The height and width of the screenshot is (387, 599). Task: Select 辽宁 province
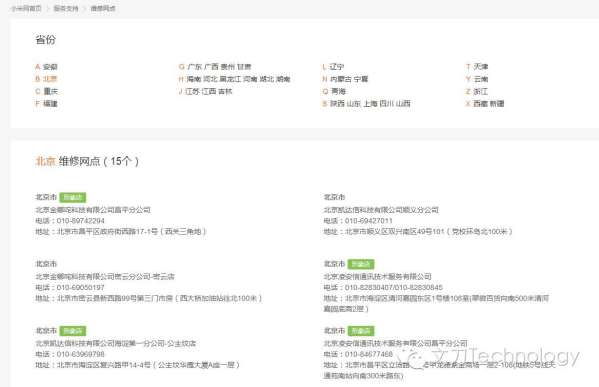coord(337,67)
